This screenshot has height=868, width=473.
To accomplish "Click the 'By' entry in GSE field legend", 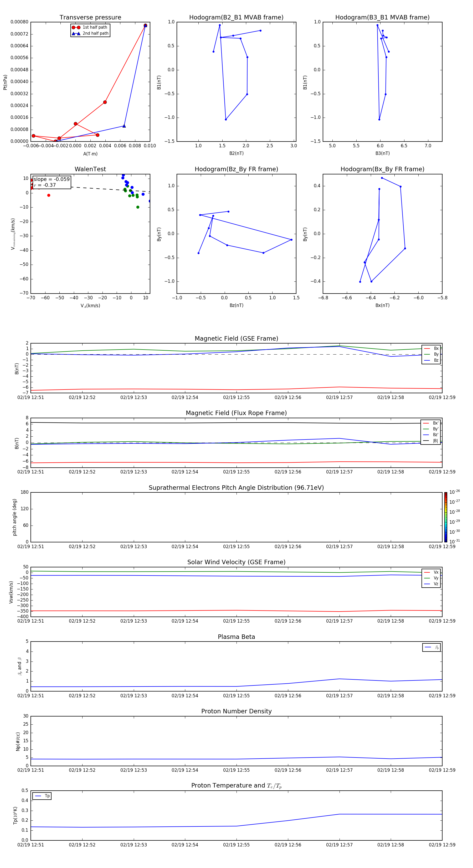I will click(x=431, y=354).
